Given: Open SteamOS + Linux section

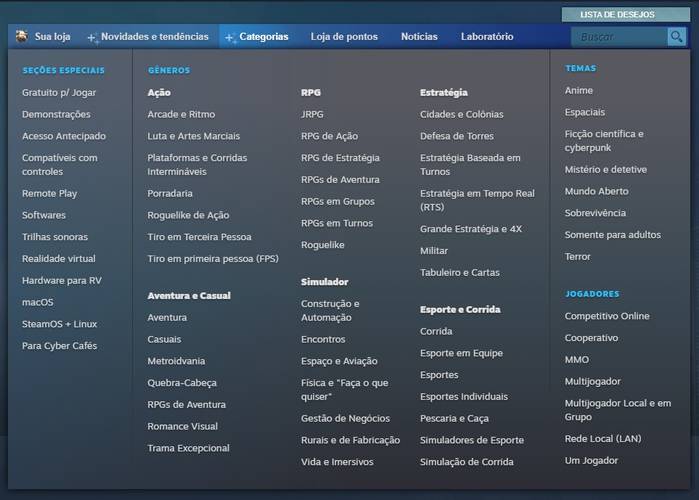Looking at the screenshot, I should click(59, 324).
